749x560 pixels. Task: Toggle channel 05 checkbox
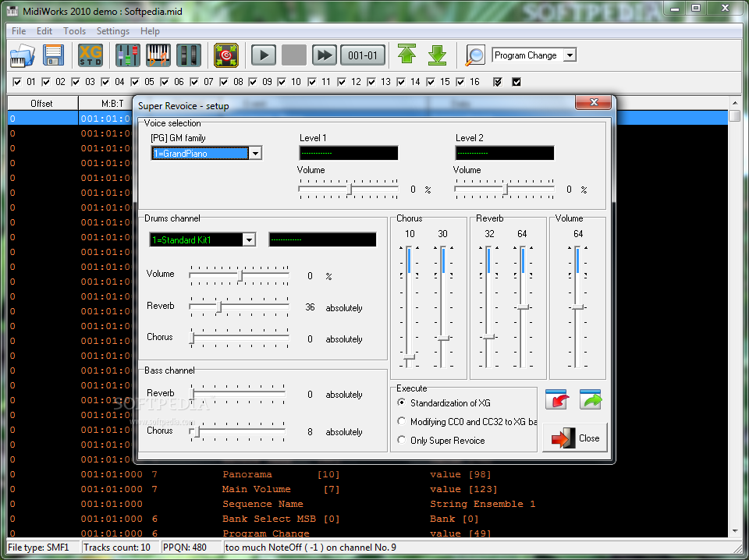135,82
